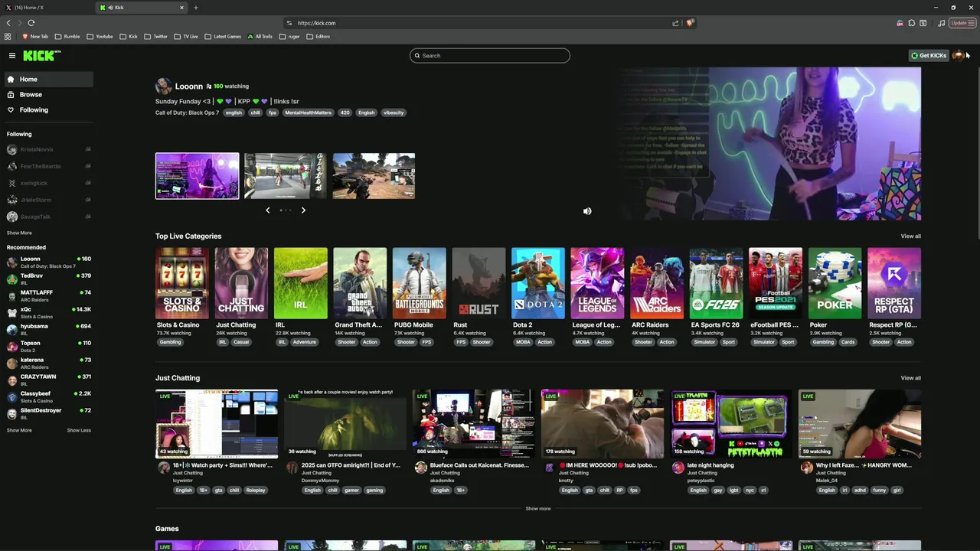Reload the page with the refresh icon
Viewport: 980px width, 551px height.
pos(31,23)
